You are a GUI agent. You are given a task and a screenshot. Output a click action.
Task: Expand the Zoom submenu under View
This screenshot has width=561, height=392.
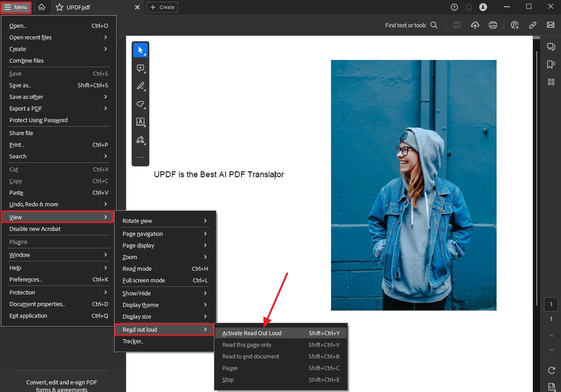click(130, 257)
